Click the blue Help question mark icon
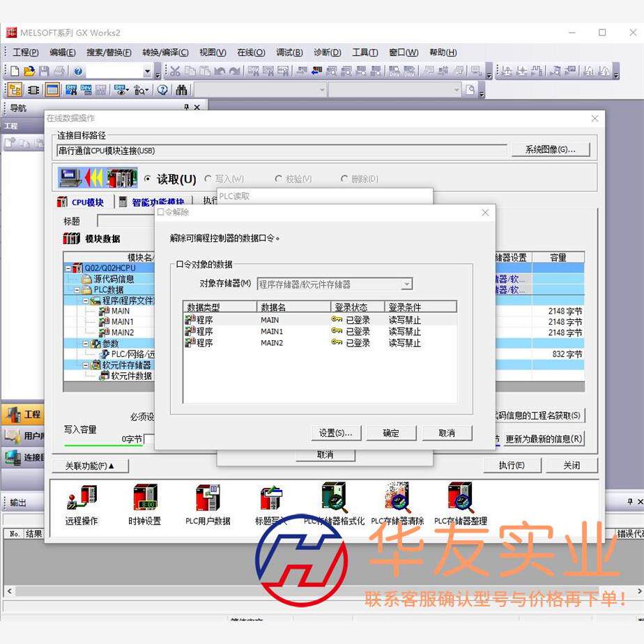Image resolution: width=644 pixels, height=644 pixels. click(78, 72)
